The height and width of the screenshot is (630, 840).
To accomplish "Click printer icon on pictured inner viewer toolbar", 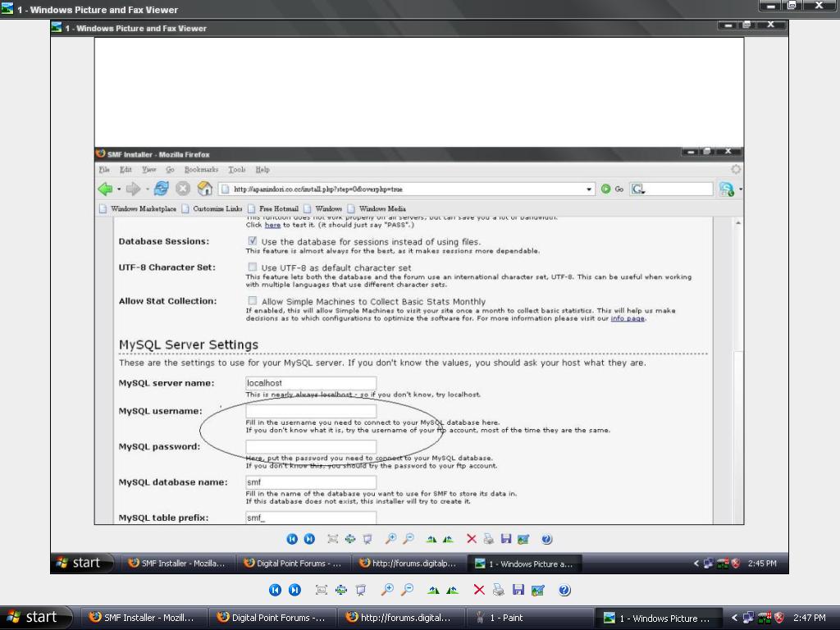I will pyautogui.click(x=489, y=539).
